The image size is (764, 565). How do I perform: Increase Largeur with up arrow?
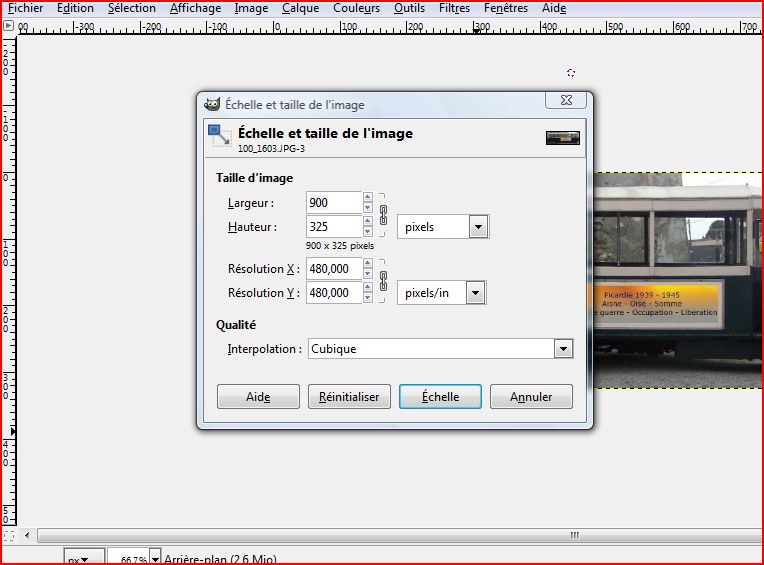(368, 197)
